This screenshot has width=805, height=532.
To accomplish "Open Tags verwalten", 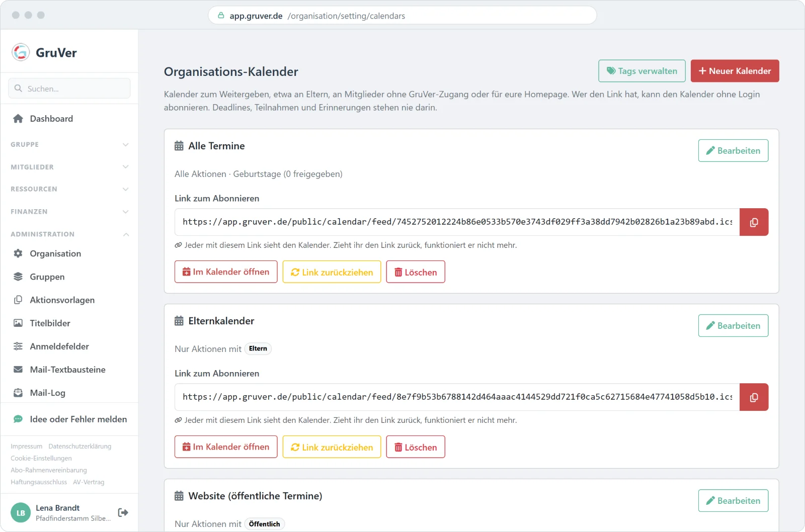I will 642,71.
